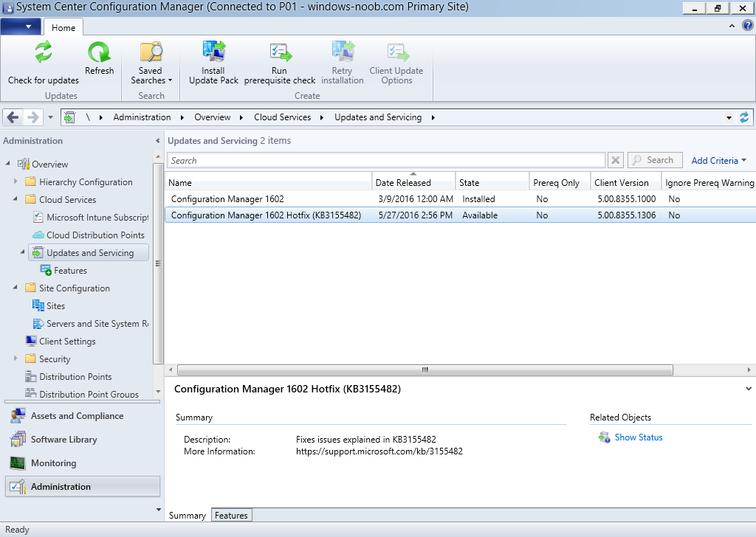Select the Configuration Manager 1602 row

coord(461,199)
